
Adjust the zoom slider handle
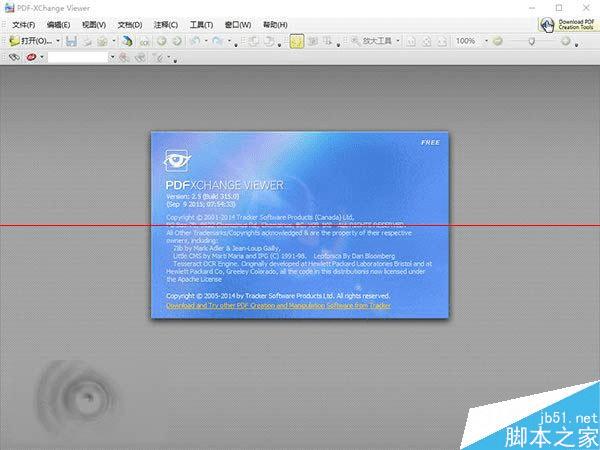531,41
